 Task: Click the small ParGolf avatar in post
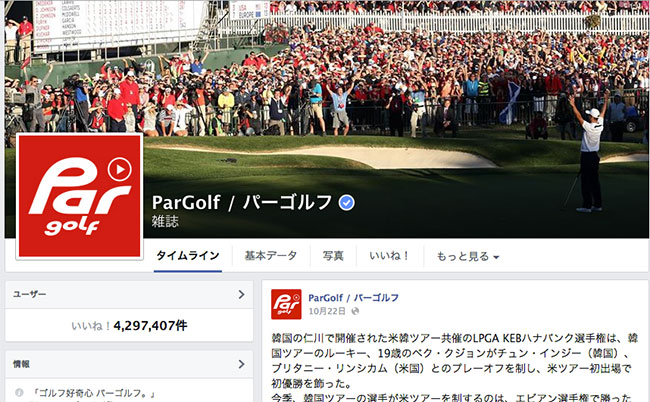(x=286, y=304)
